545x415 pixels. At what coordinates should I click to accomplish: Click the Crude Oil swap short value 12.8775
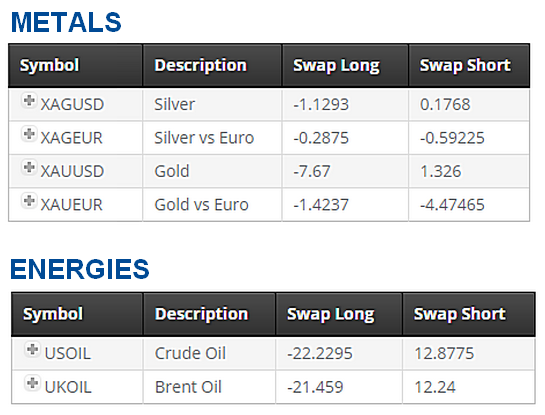[x=444, y=353]
